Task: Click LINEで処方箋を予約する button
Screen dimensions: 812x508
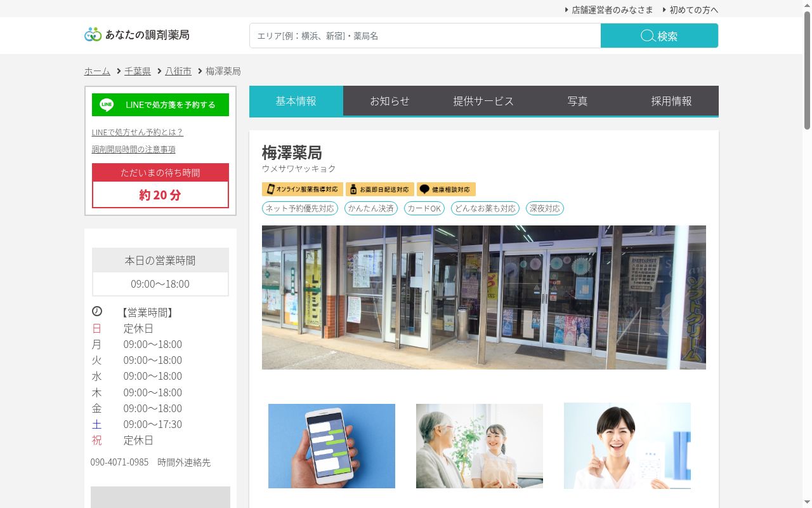Action: point(160,105)
